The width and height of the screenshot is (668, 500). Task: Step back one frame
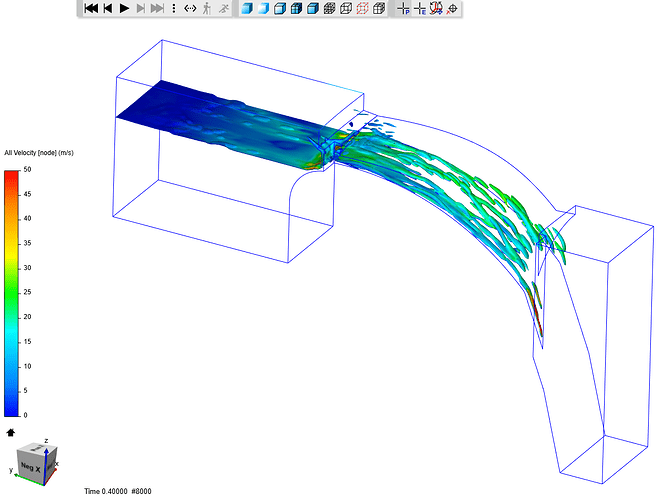pos(108,8)
